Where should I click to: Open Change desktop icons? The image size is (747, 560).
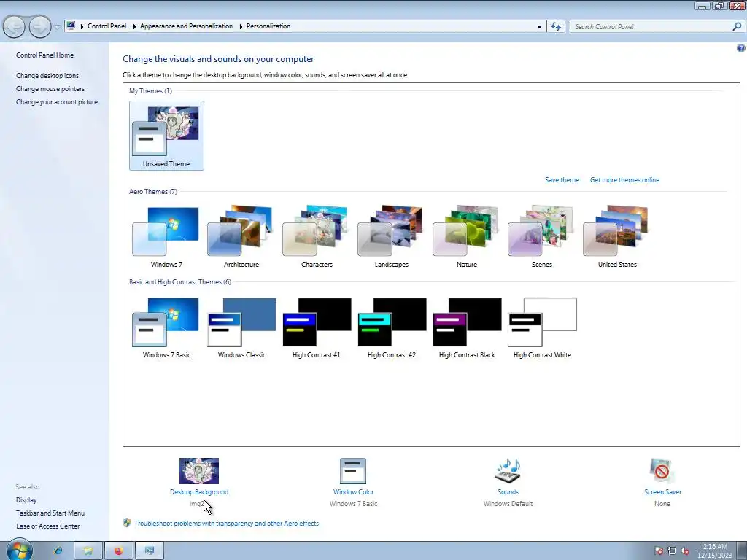[x=47, y=76]
